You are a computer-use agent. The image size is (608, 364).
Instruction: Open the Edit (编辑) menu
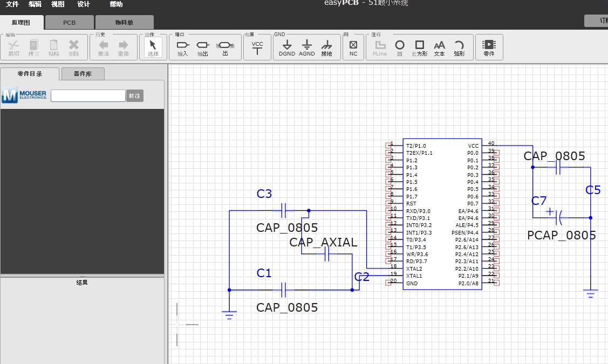35,4
